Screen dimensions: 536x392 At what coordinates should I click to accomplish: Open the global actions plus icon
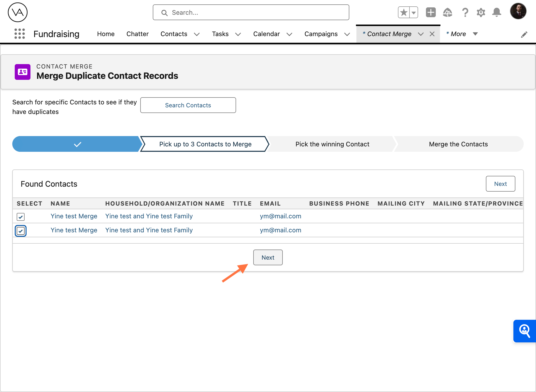tap(431, 12)
